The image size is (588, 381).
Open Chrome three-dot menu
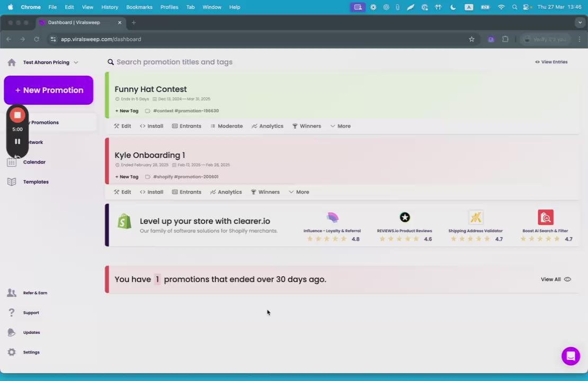click(580, 39)
